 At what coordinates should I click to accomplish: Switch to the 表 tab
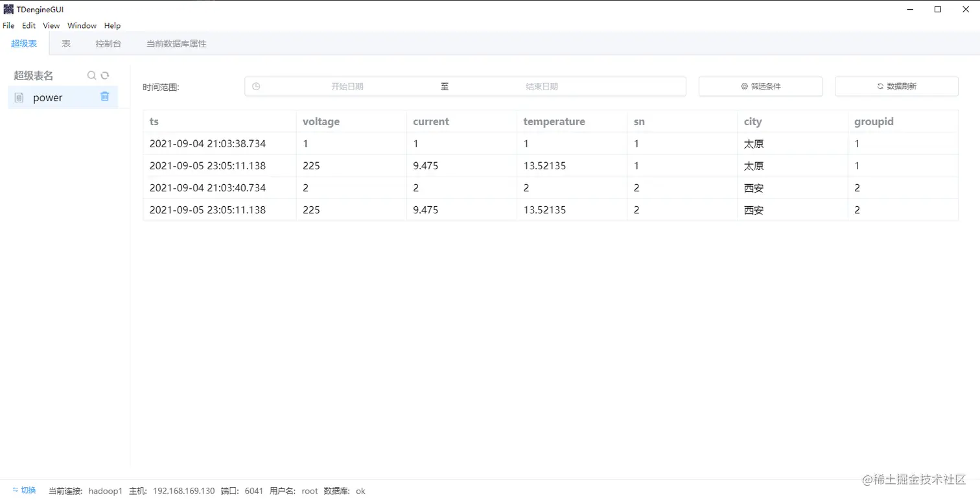pos(65,43)
